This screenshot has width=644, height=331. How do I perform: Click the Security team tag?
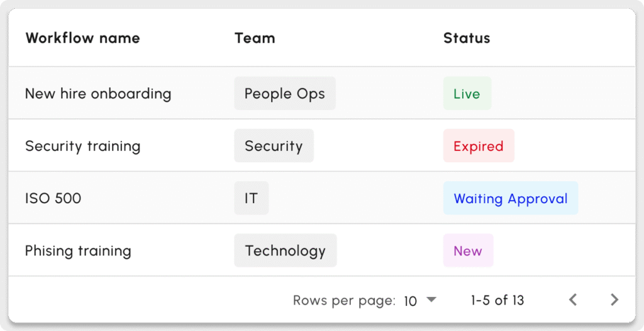(x=274, y=146)
